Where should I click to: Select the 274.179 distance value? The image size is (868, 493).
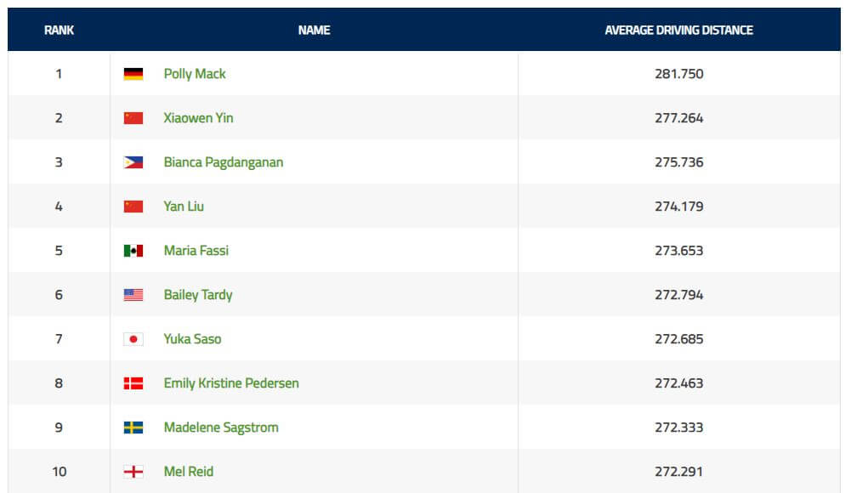(x=679, y=207)
